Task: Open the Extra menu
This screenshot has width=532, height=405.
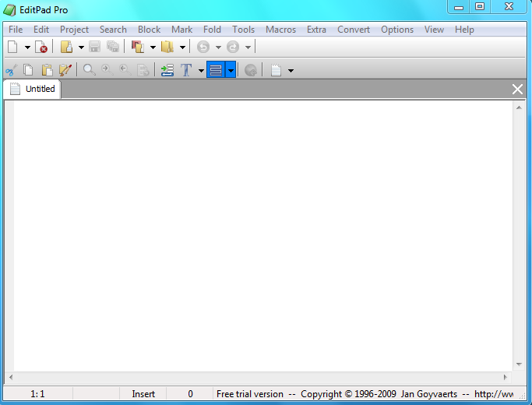Action: [316, 30]
